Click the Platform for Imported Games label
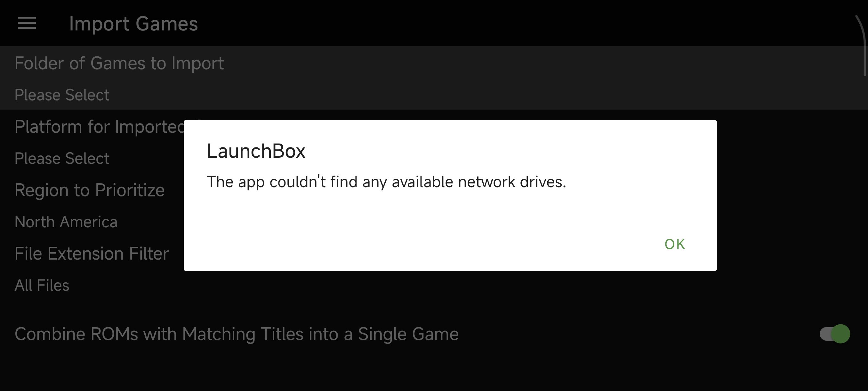The width and height of the screenshot is (868, 391). point(100,127)
